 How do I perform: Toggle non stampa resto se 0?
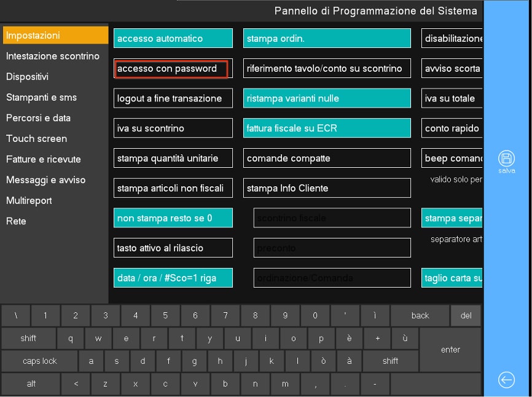click(x=173, y=218)
